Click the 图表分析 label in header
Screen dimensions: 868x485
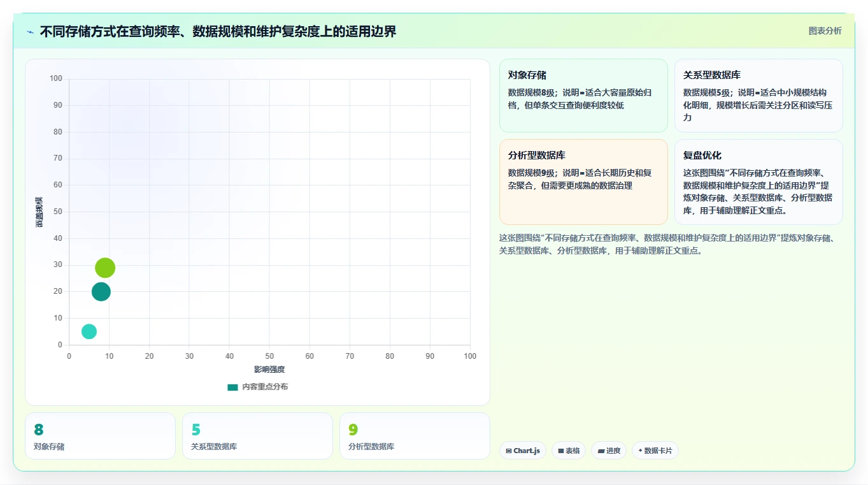825,31
